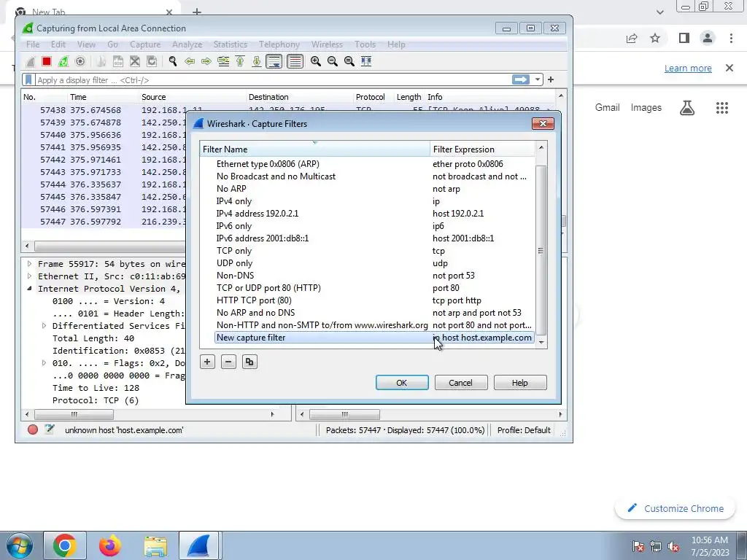
Task: Select the 'TCP only' filter row
Action: tap(374, 251)
